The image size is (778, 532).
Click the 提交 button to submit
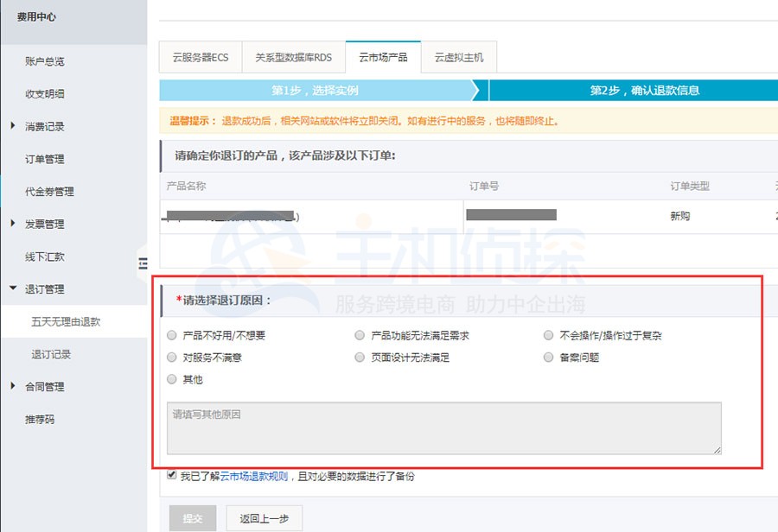point(192,518)
